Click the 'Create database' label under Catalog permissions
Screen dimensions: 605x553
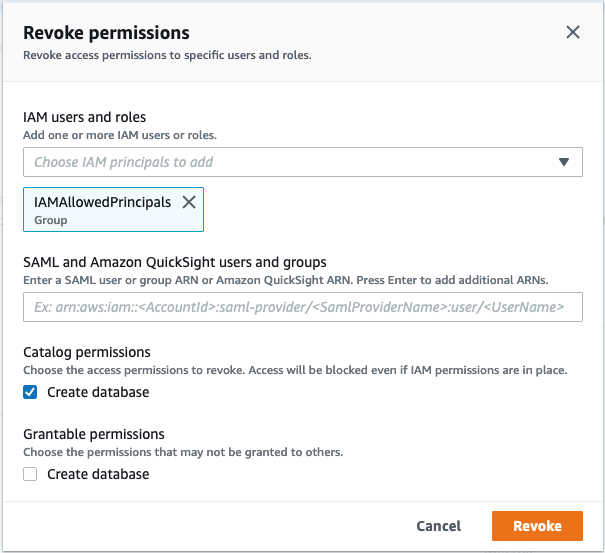point(98,393)
